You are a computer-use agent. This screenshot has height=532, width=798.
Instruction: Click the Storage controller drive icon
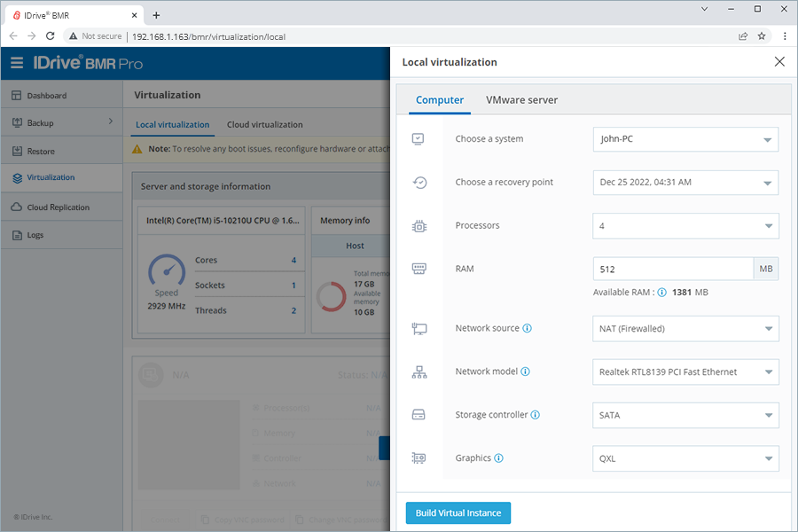419,415
